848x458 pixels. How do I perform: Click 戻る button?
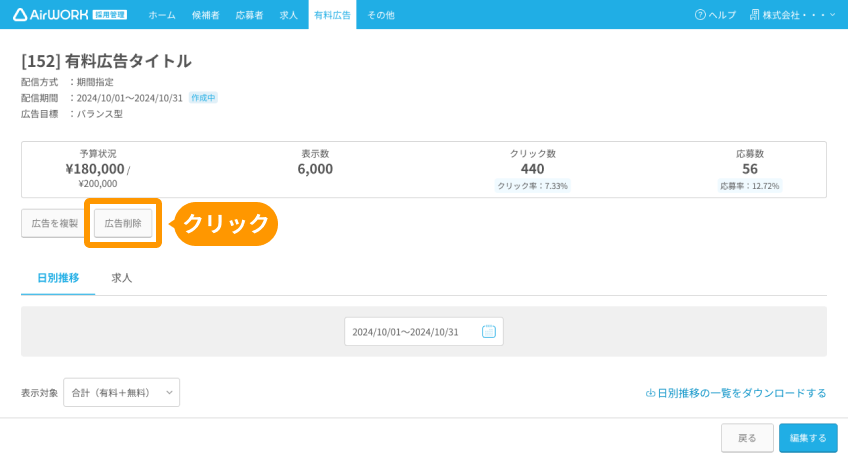[x=747, y=438]
